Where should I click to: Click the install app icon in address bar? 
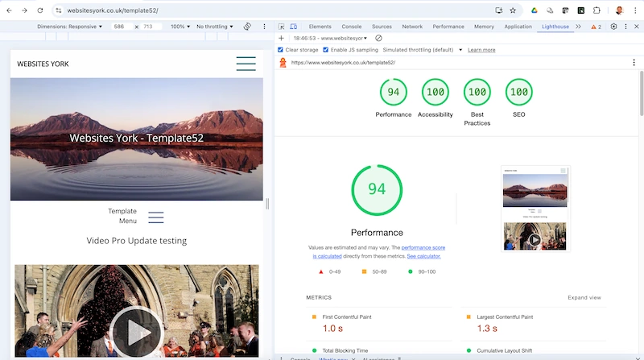click(x=498, y=10)
